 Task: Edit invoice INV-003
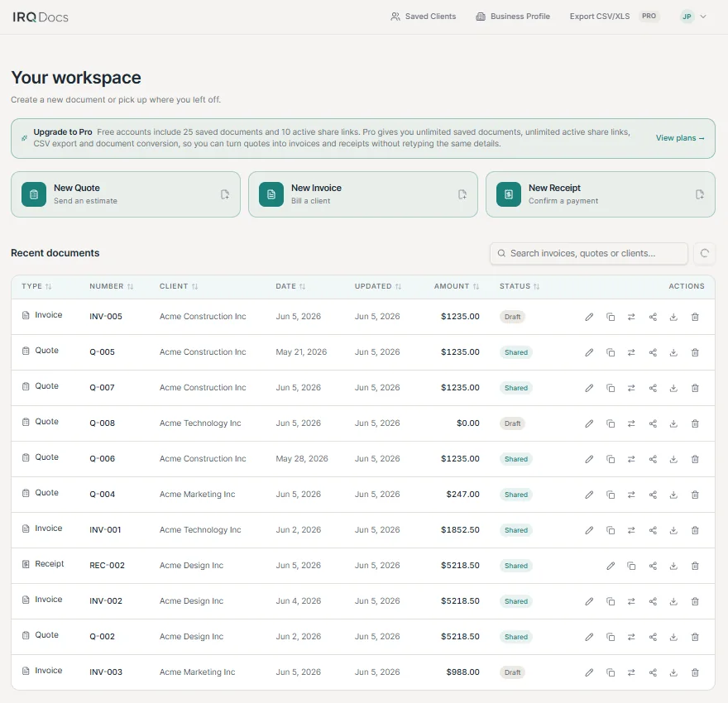[x=589, y=673]
